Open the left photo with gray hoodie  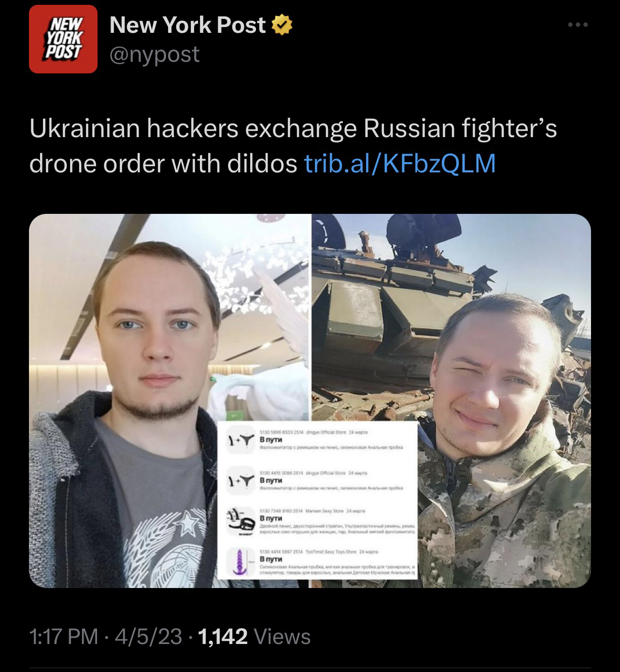[168, 401]
